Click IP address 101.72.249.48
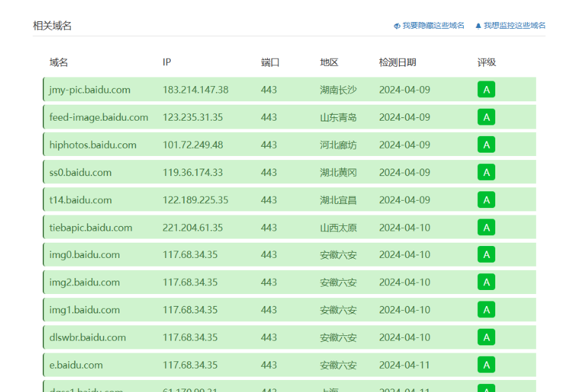This screenshot has height=392, width=584. click(193, 145)
